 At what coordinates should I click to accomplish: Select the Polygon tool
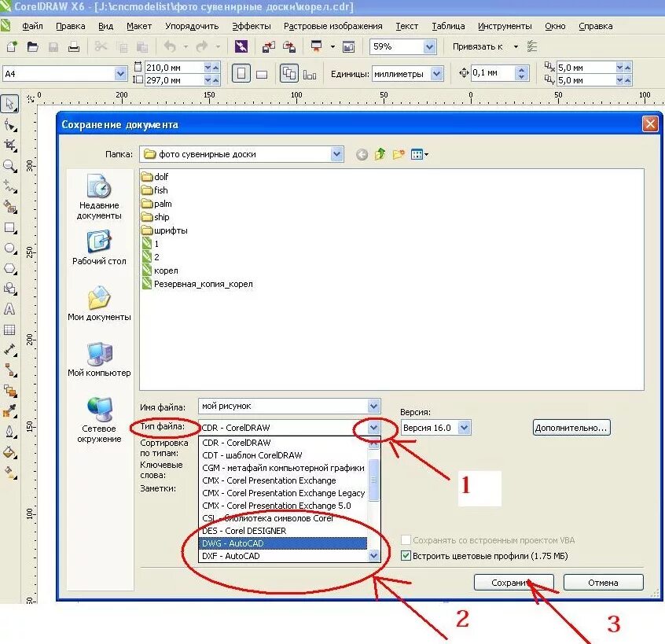click(x=9, y=269)
